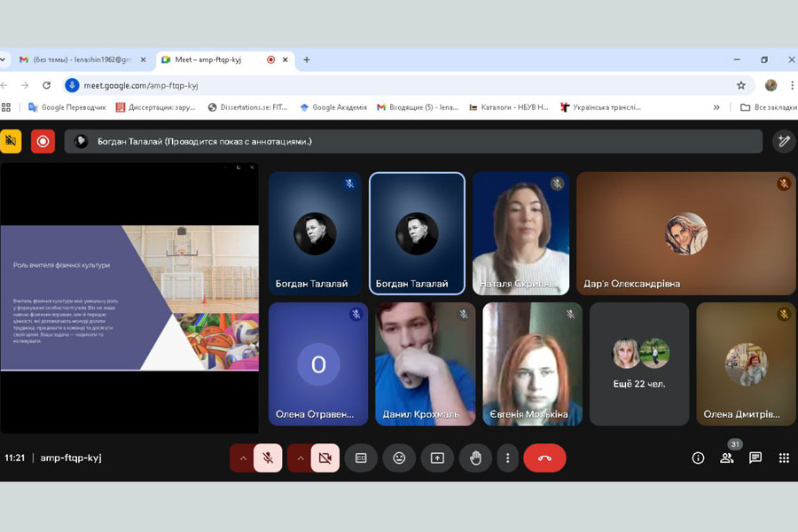Expand microphone audio settings arrow
This screenshot has width=798, height=532.
[243, 458]
